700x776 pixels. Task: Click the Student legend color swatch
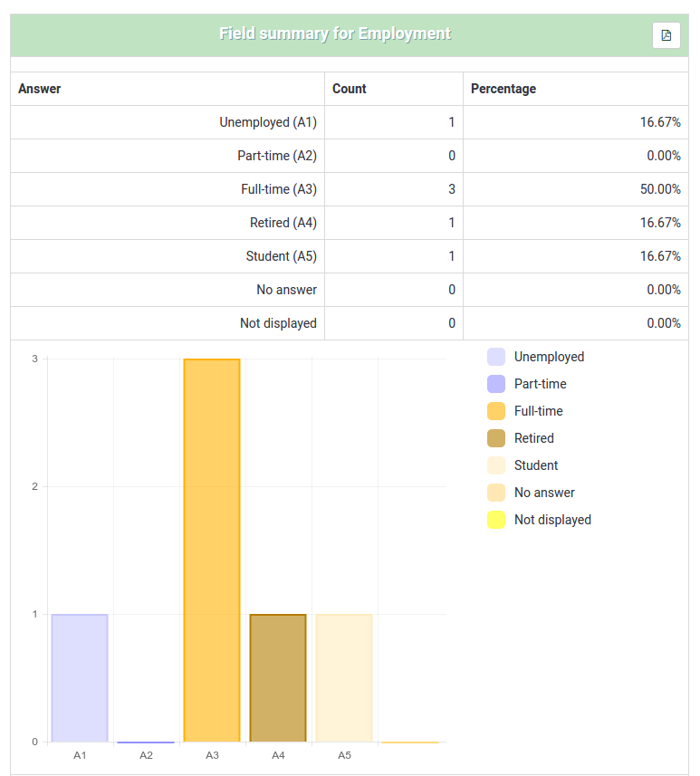point(495,465)
